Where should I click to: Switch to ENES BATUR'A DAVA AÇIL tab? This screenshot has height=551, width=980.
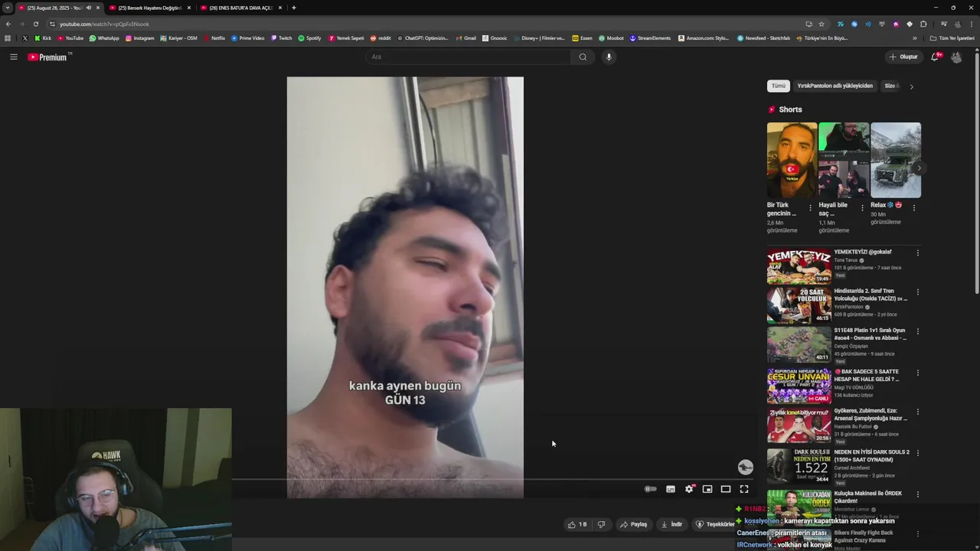[241, 8]
